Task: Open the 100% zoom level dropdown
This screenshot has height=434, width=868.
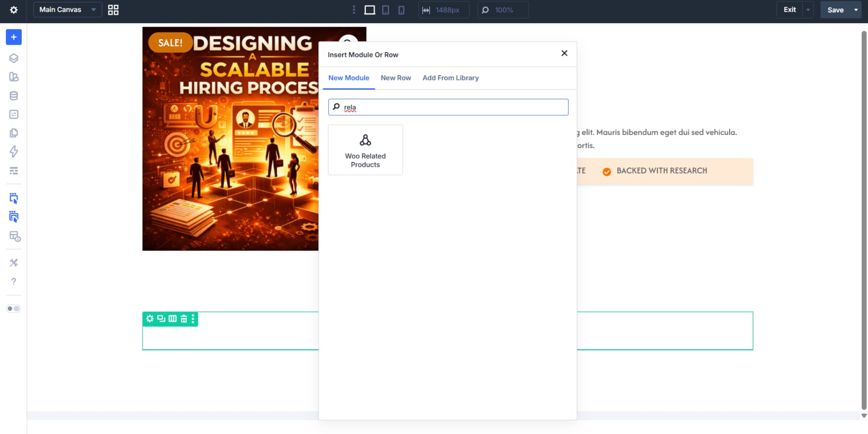Action: pyautogui.click(x=503, y=10)
